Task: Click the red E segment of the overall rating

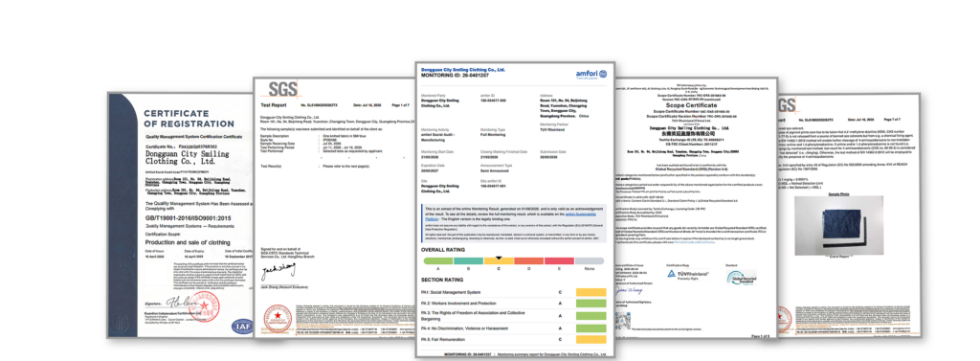Action: pyautogui.click(x=559, y=260)
